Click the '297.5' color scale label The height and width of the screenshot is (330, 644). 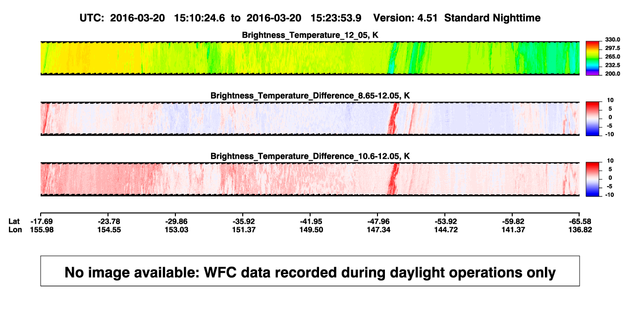[613, 48]
